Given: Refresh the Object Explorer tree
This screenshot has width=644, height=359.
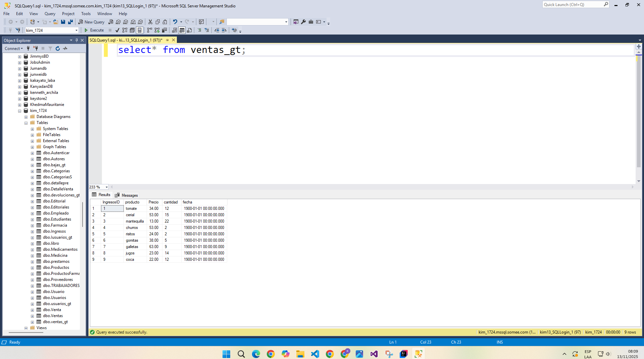Looking at the screenshot, I should point(58,49).
